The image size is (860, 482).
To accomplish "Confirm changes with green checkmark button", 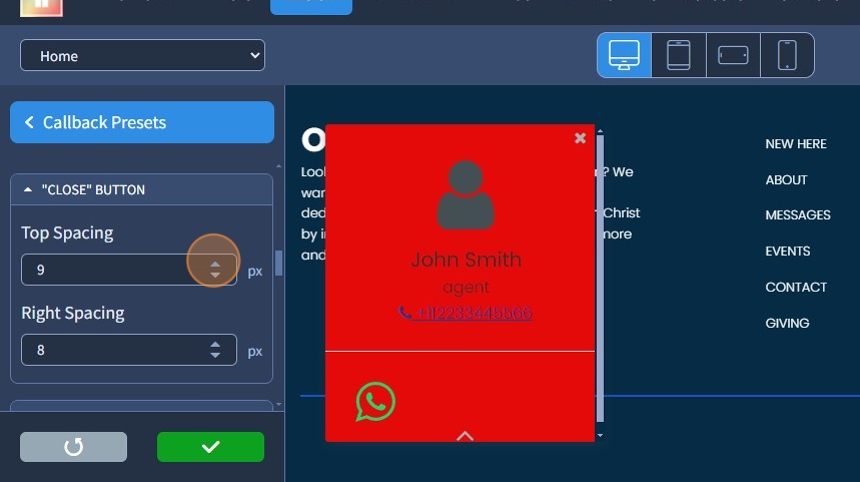I will (211, 447).
